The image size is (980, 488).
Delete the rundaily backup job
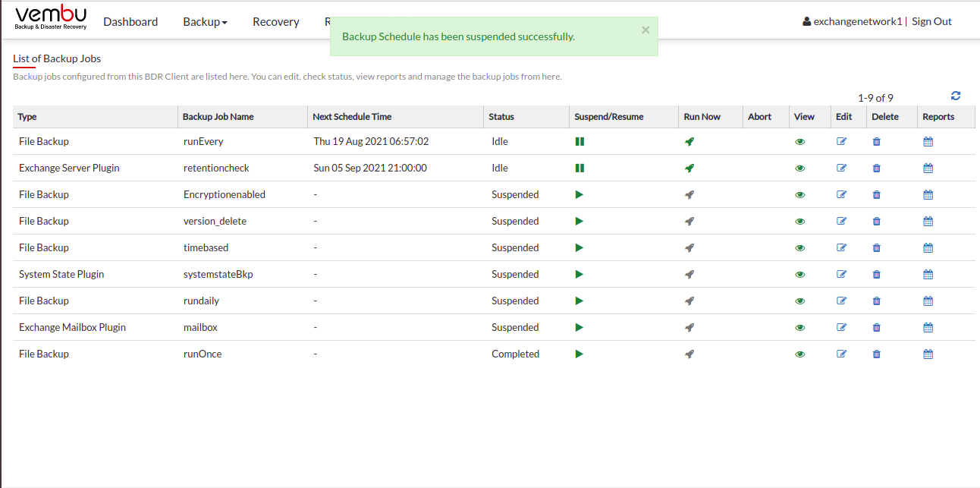[877, 301]
